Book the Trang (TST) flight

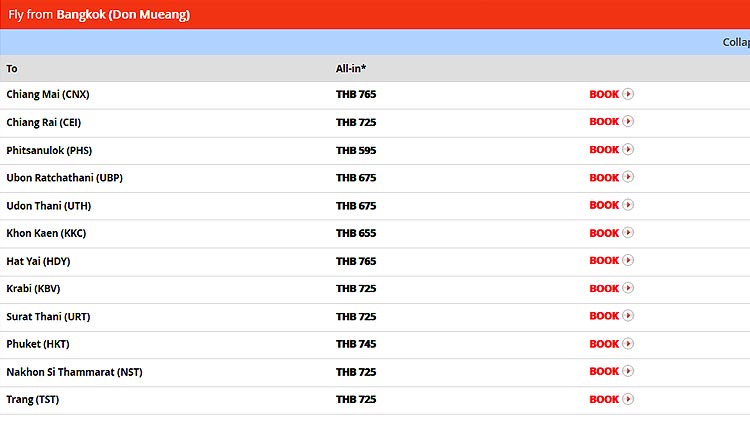(605, 400)
